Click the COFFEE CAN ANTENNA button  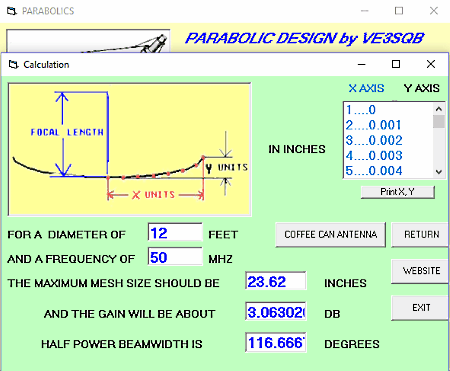pos(330,235)
